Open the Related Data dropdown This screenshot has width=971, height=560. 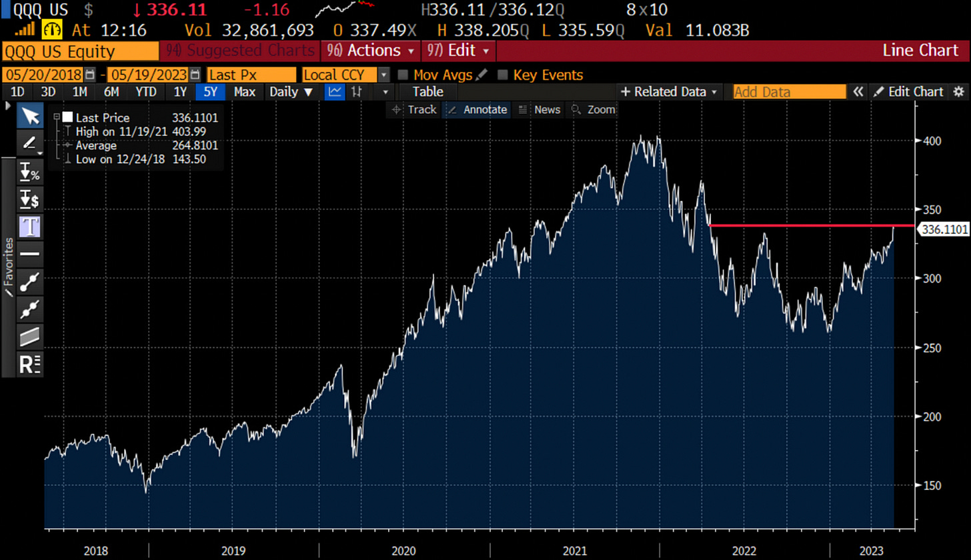click(x=669, y=92)
